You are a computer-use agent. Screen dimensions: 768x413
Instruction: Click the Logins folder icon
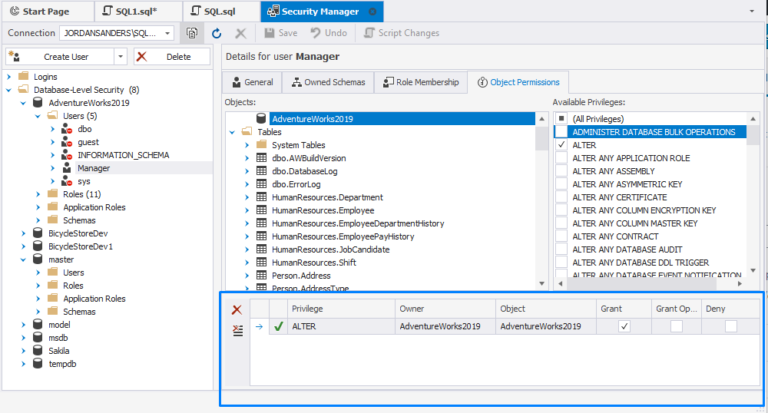click(23, 76)
